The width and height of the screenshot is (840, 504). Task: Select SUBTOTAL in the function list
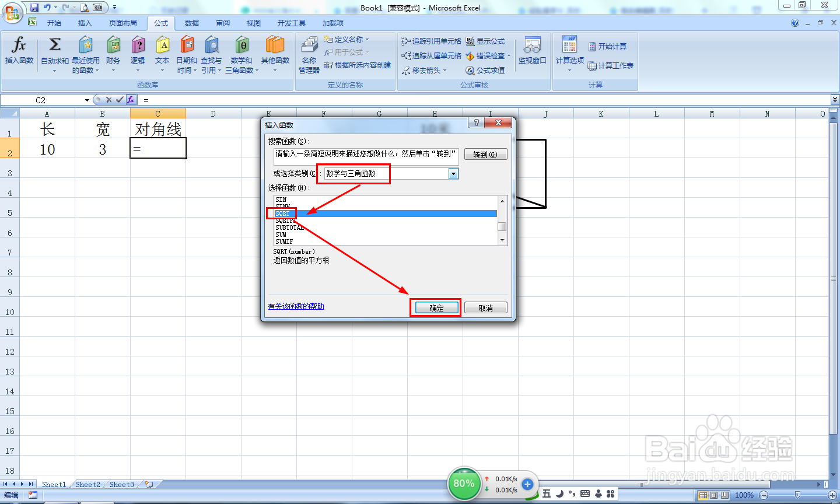[x=386, y=228]
